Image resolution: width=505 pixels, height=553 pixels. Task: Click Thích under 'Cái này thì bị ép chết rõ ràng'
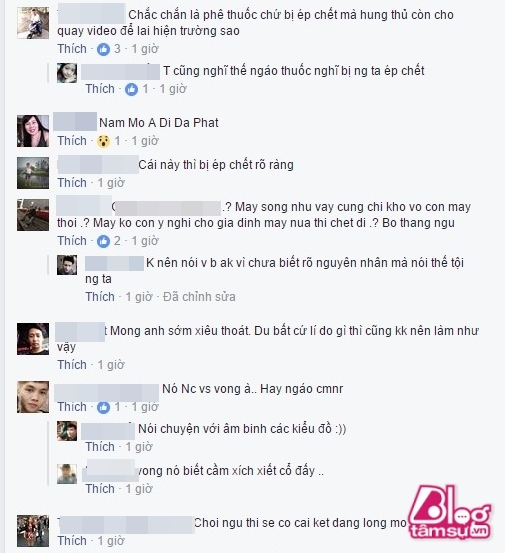click(x=72, y=183)
